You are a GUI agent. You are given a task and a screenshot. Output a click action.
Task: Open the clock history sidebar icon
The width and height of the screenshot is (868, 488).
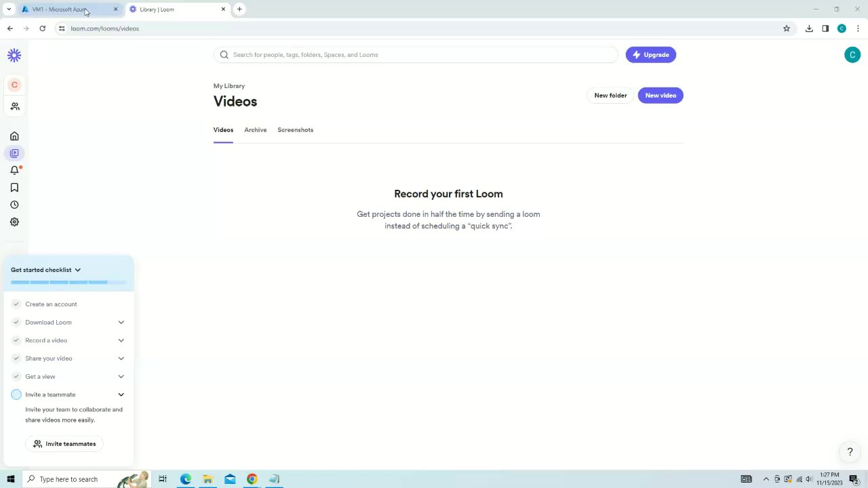point(14,205)
